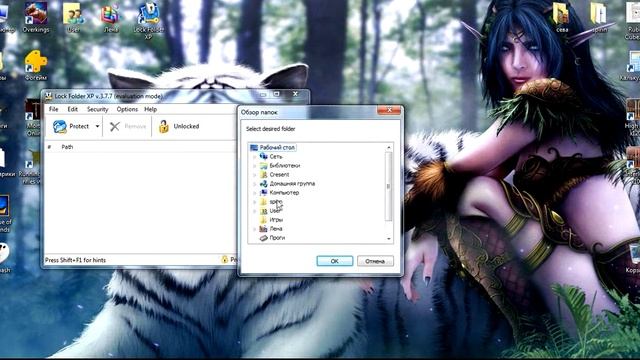The width and height of the screenshot is (640, 360).
Task: Click the Overkings desktop shortcut
Action: [36, 17]
